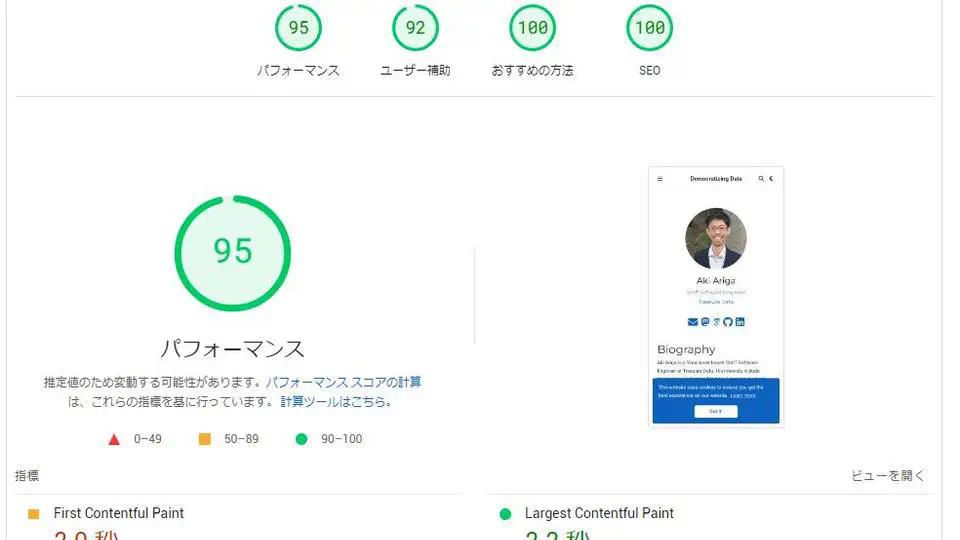
Task: Click the 90–100 legend range text
Action: pos(342,439)
